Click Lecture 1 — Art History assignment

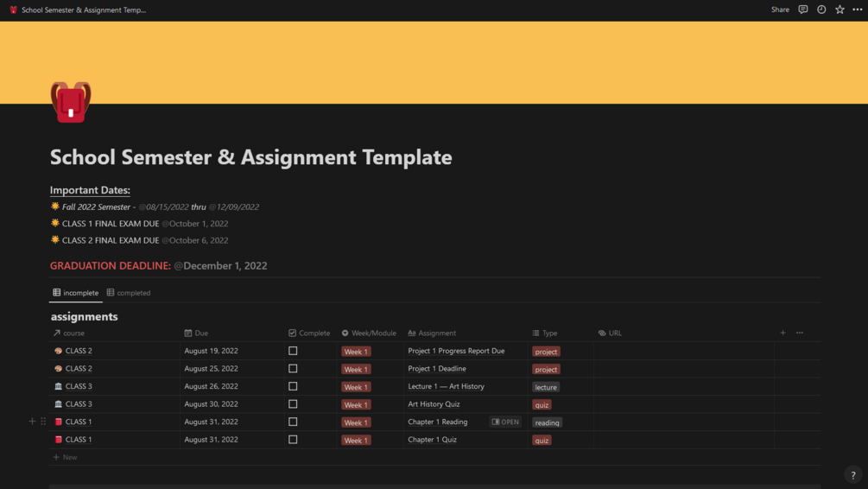tap(446, 386)
